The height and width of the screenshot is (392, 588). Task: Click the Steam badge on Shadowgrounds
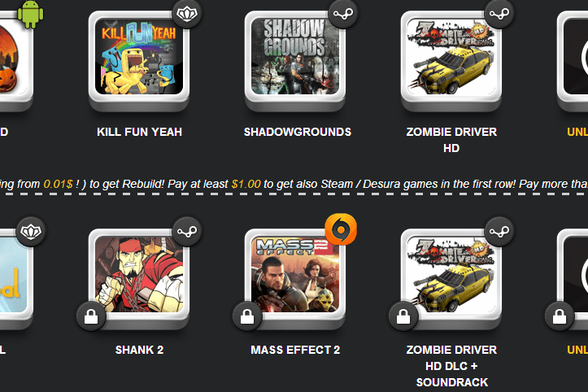point(342,15)
